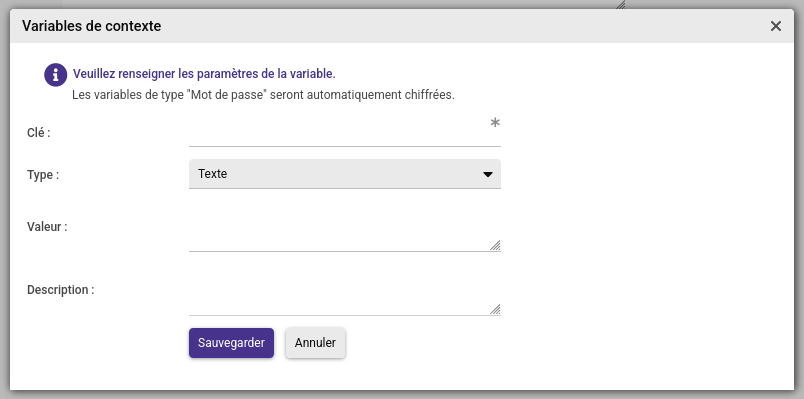Click the required asterisk next to Clé

495,123
